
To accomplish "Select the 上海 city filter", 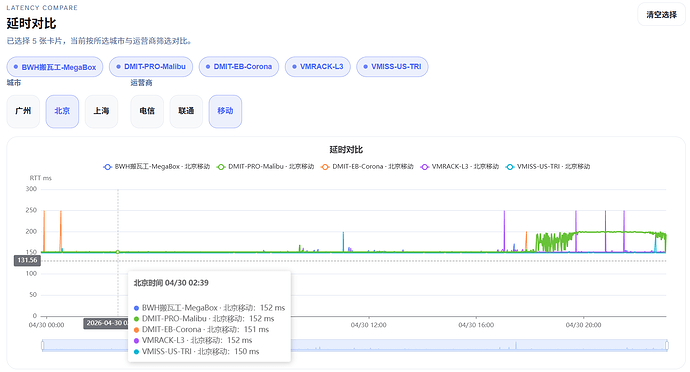I will [101, 111].
